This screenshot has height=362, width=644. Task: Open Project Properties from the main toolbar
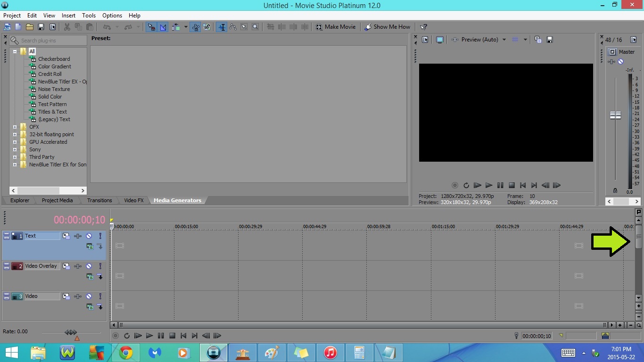52,27
